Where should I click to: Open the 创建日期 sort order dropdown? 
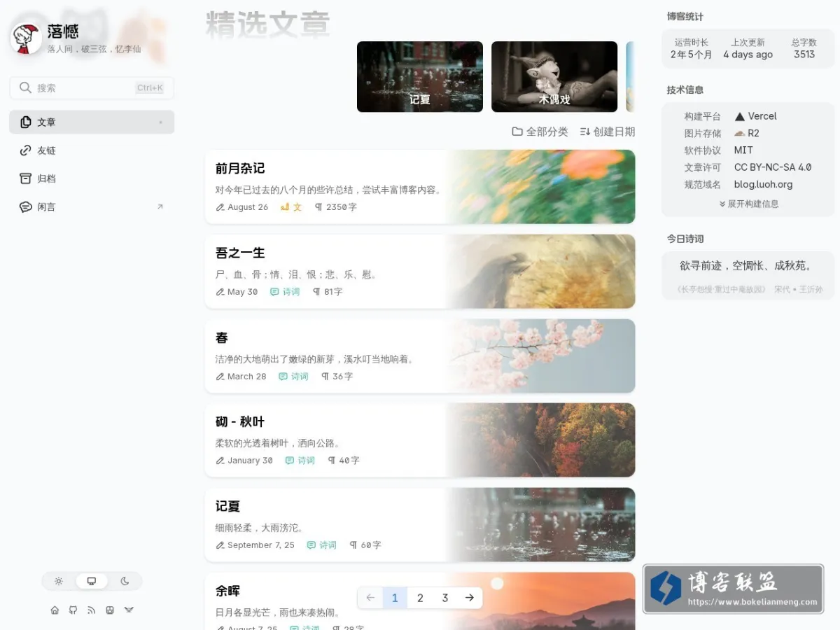coord(607,132)
